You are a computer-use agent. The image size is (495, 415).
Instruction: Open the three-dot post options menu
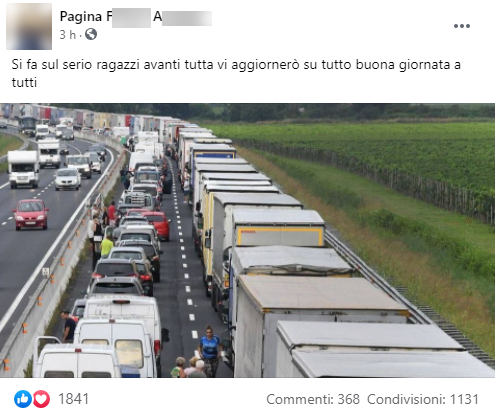[x=462, y=26]
